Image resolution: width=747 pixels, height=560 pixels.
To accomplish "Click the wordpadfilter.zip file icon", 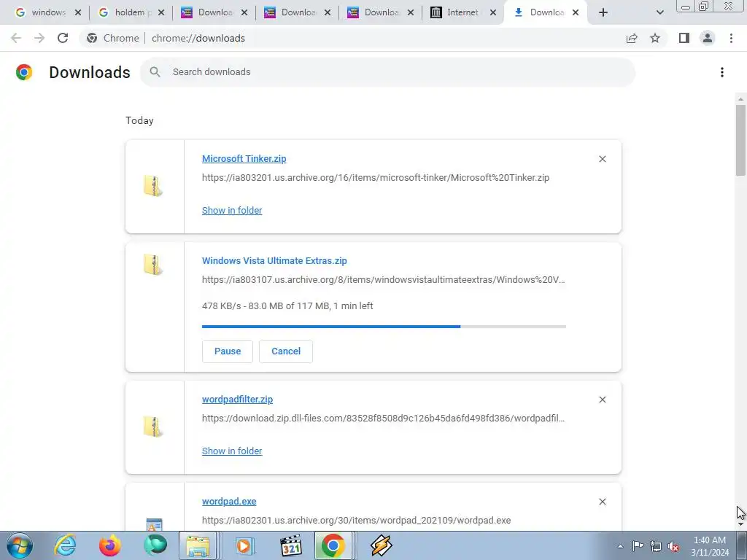I will tap(153, 426).
